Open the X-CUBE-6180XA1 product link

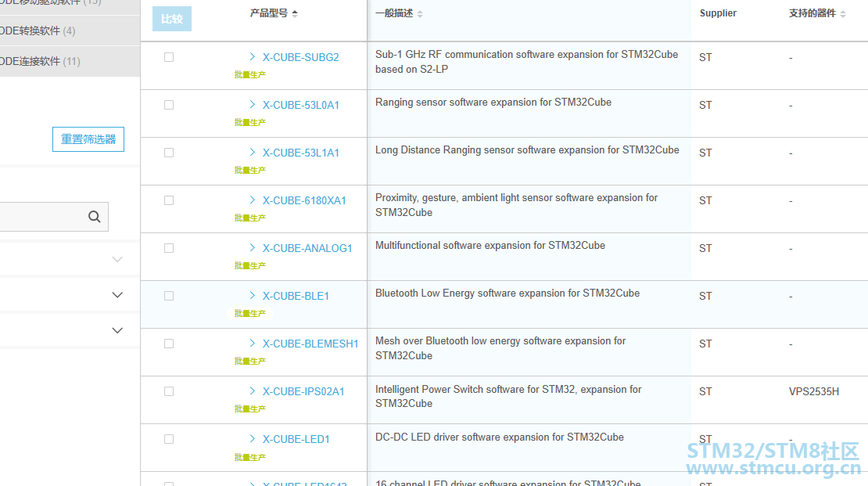(304, 200)
